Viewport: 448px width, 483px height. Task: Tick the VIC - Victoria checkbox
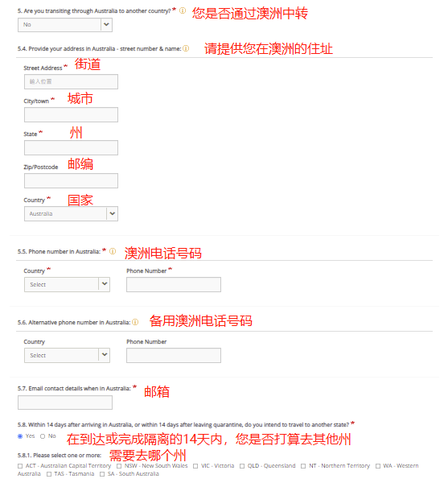point(195,466)
